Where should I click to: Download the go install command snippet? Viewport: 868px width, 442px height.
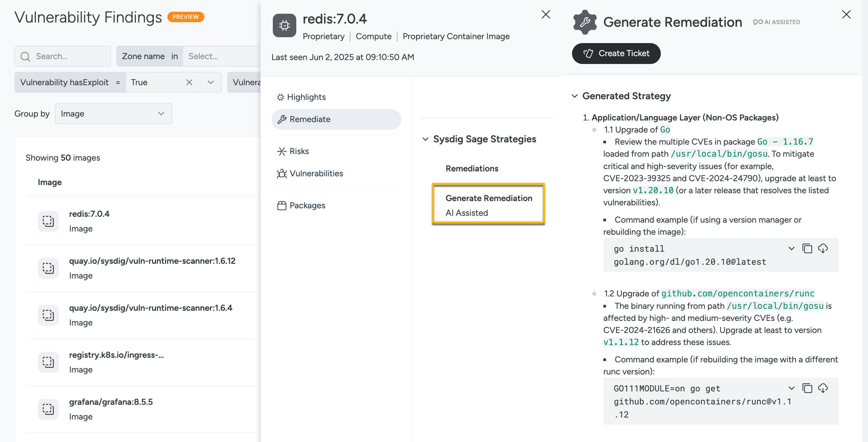point(823,248)
